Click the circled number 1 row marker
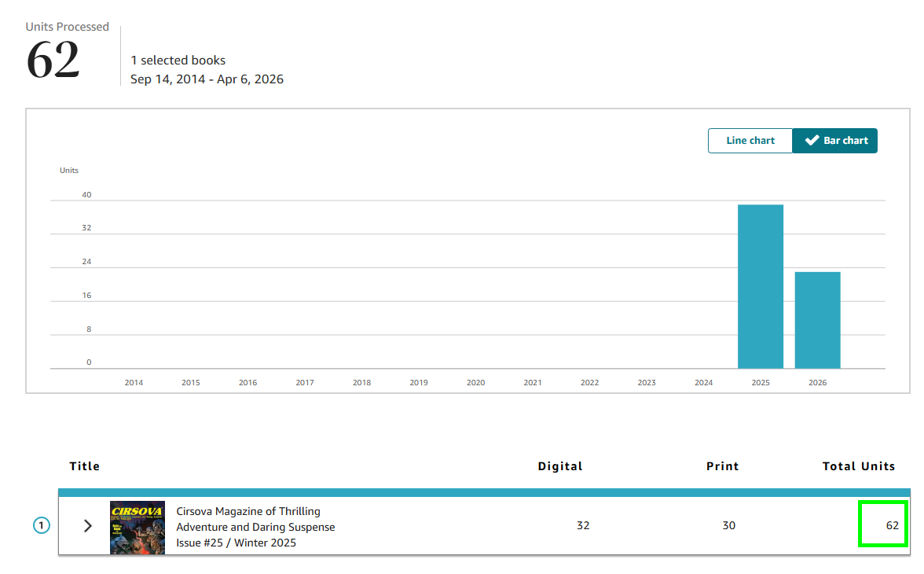Image resolution: width=924 pixels, height=574 pixels. (41, 525)
